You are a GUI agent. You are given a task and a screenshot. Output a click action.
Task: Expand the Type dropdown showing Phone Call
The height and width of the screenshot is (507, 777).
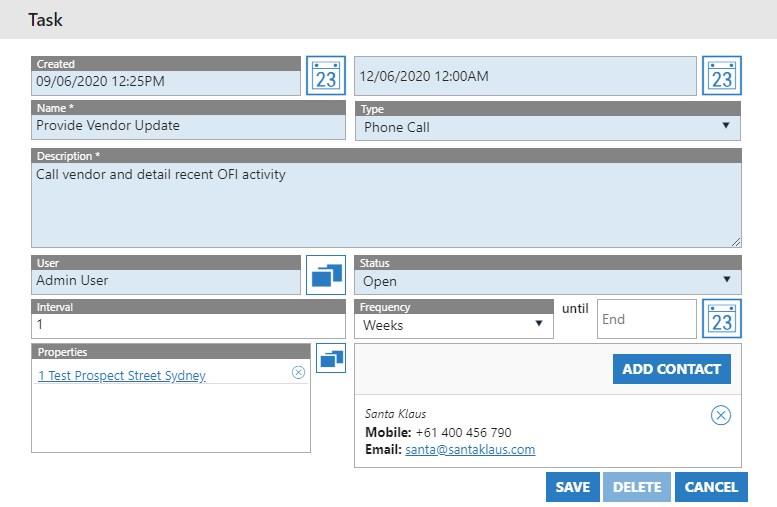[x=548, y=127]
